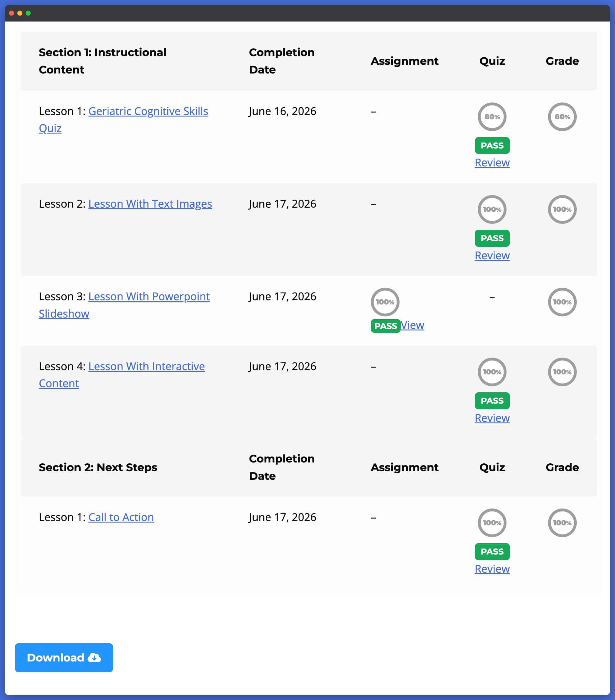Review the Interactive Content lesson quiz

[x=492, y=418]
